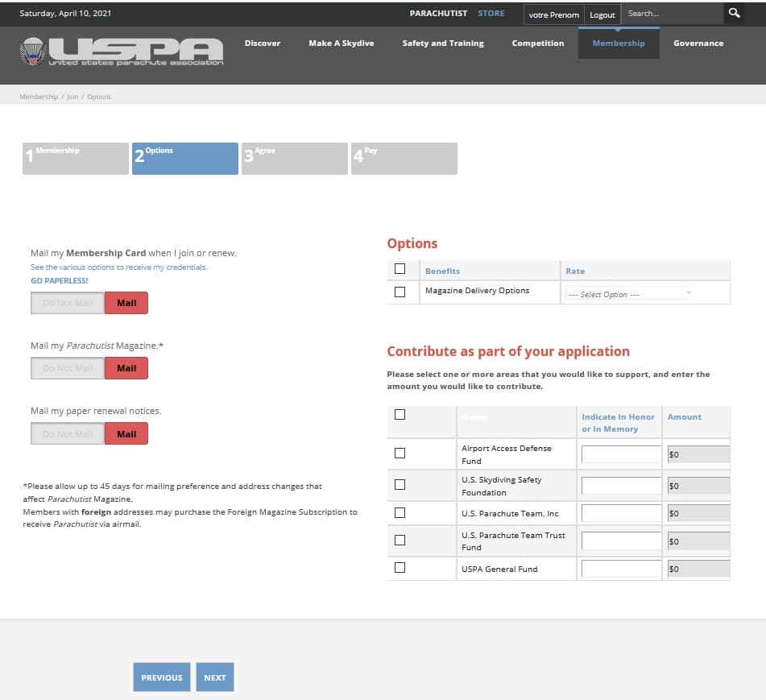Click the USPA logo

coord(121,52)
